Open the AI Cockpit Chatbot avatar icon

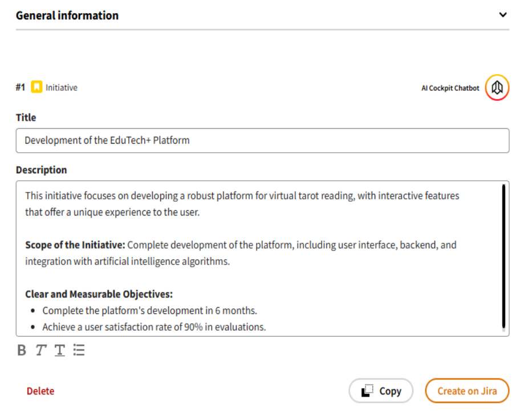point(497,88)
